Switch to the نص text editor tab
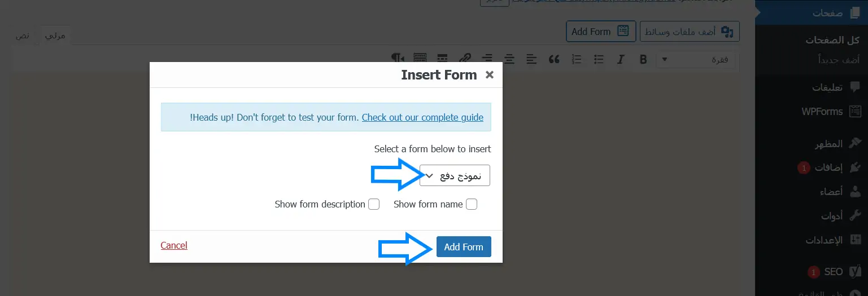 [23, 36]
